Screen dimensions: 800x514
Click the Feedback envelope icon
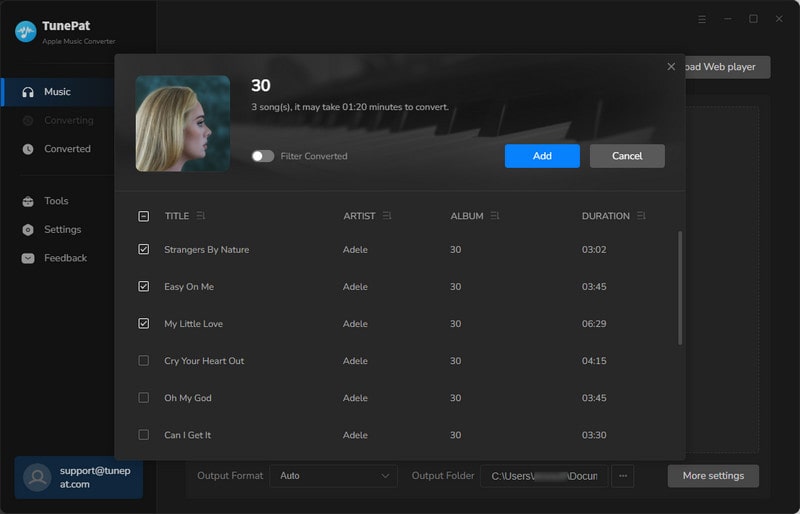coord(28,258)
